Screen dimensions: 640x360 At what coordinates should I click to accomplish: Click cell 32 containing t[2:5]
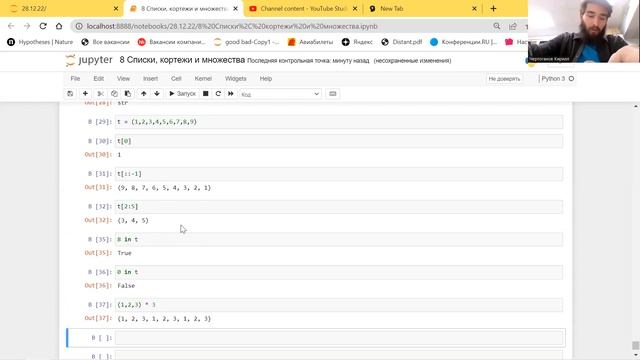[x=339, y=207]
